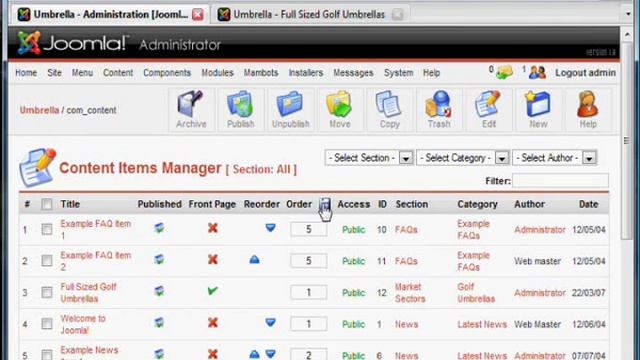Screen dimensions: 640x360
Task: Toggle published state of Welcome to Joomla
Action: (x=159, y=322)
